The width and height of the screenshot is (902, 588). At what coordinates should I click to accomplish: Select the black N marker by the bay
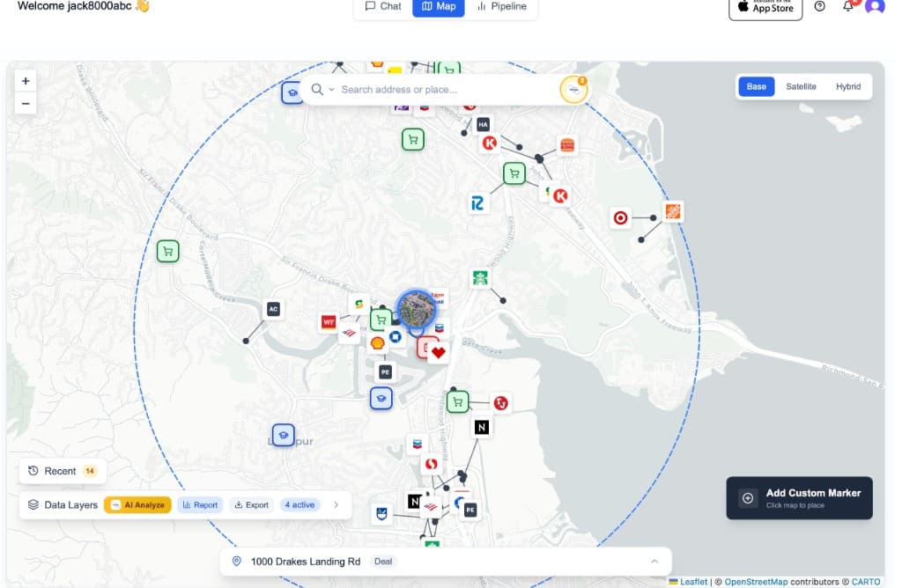482,427
